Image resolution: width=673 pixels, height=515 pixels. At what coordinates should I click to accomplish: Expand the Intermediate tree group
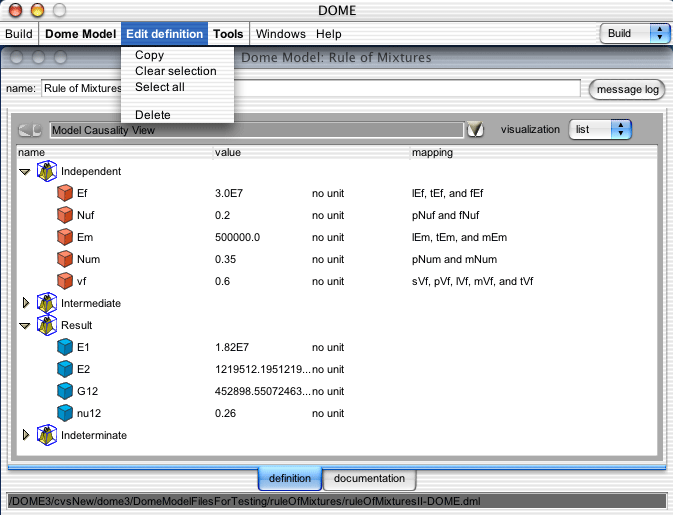coord(26,303)
